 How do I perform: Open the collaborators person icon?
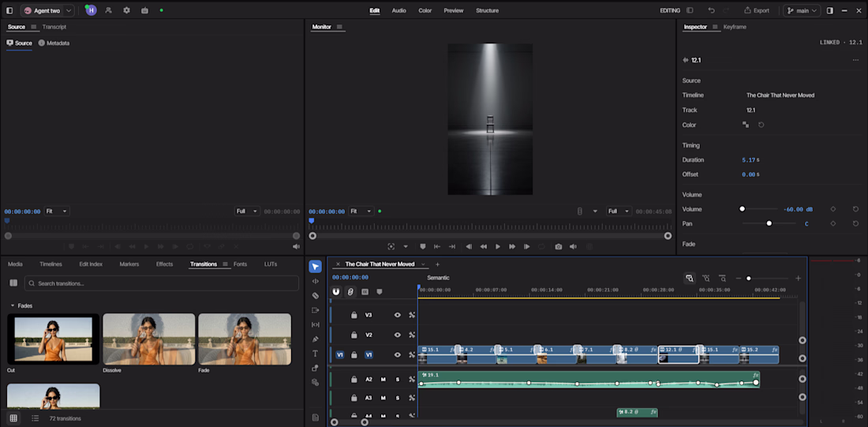pos(108,10)
